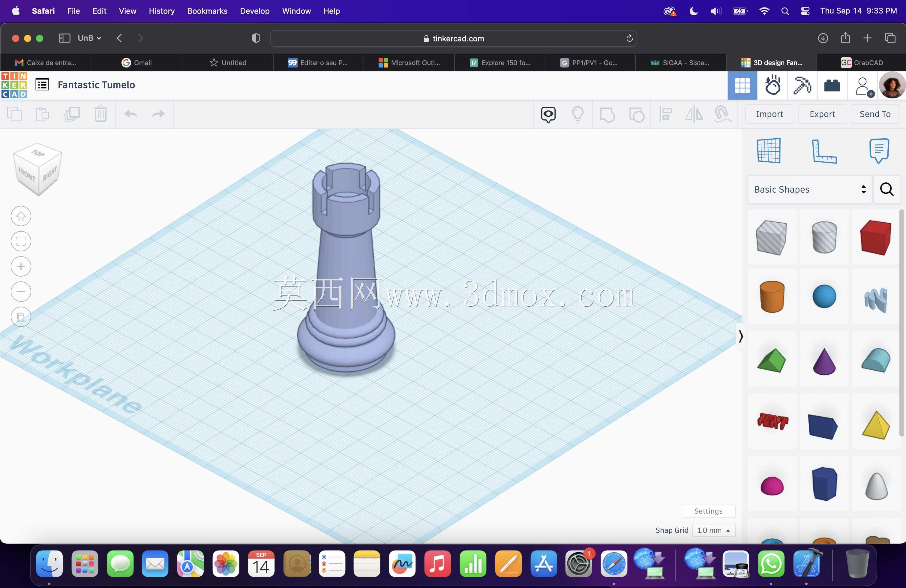Toggle Safari sidebar button

(64, 38)
